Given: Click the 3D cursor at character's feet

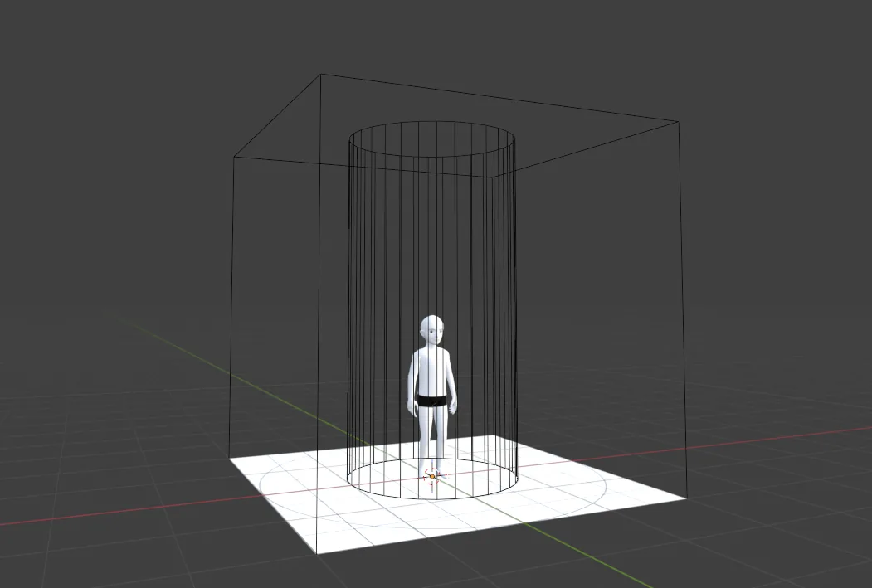Looking at the screenshot, I should coord(432,476).
